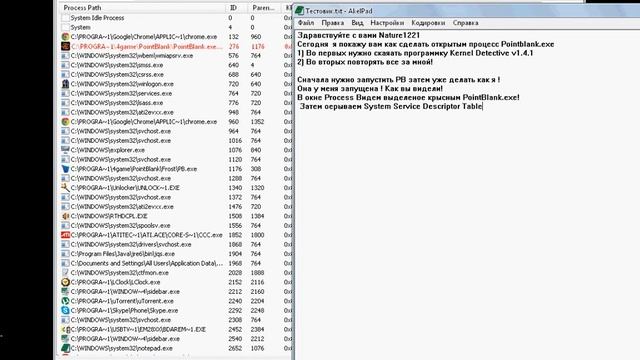Viewport: 640px width, 360px height.
Task: Click text line mentioning Kernel Detective v1.4.1
Action: pos(415,53)
